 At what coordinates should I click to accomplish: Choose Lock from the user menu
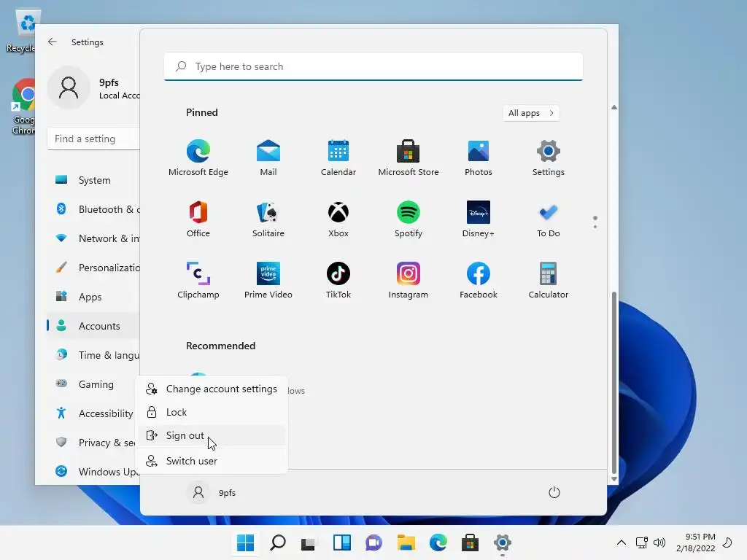(x=212, y=412)
